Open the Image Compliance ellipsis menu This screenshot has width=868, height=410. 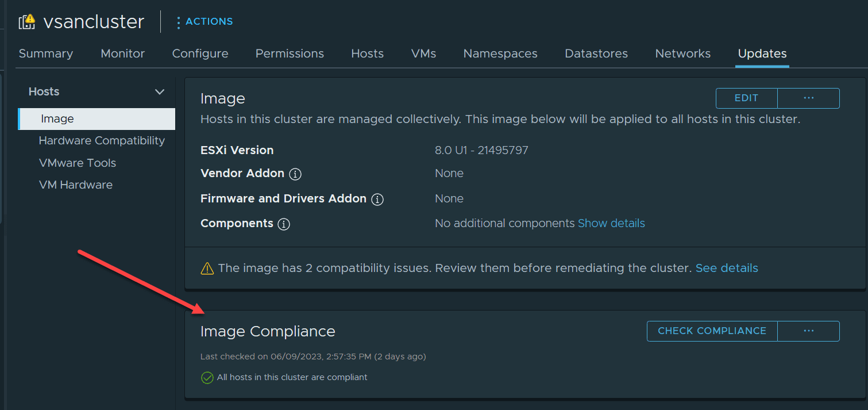click(808, 331)
